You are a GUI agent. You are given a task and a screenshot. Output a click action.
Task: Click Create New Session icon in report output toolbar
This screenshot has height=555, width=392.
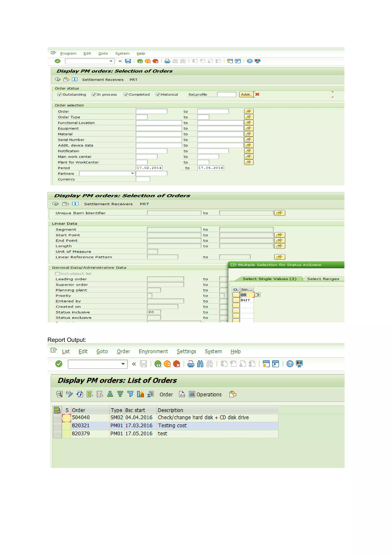266,364
